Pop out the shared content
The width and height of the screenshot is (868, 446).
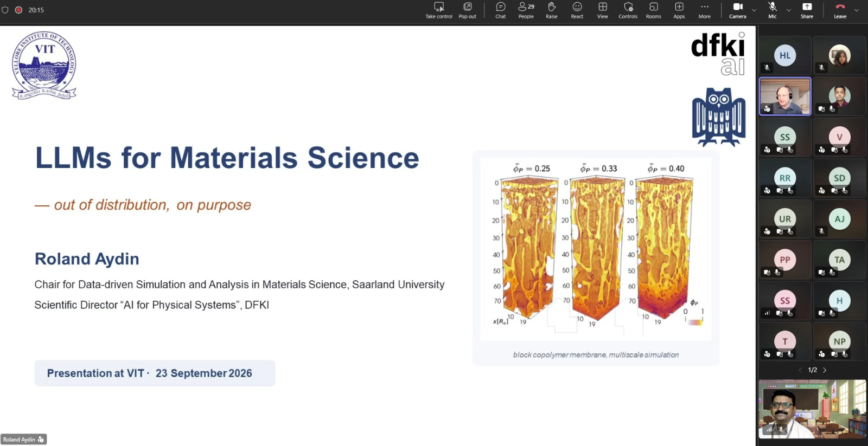pyautogui.click(x=467, y=10)
